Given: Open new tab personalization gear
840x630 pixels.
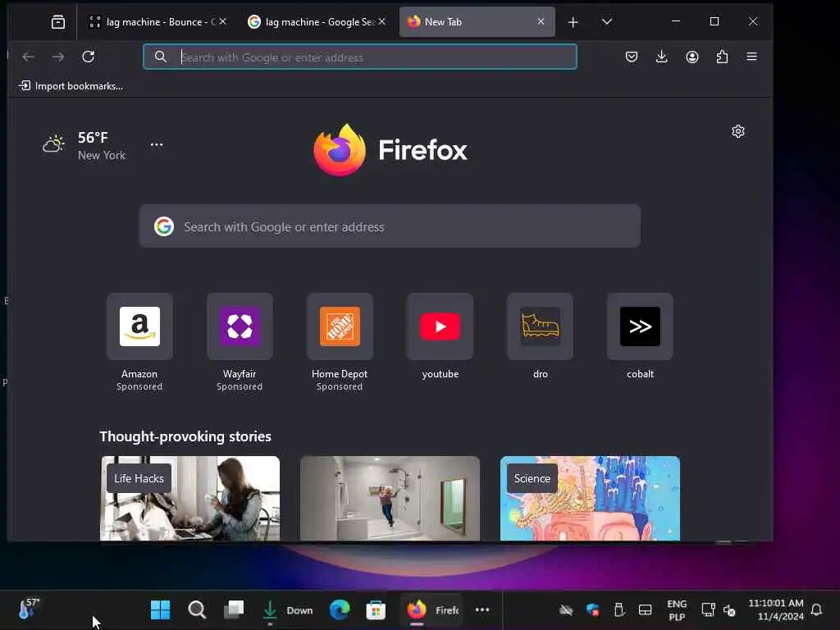Looking at the screenshot, I should 738,131.
